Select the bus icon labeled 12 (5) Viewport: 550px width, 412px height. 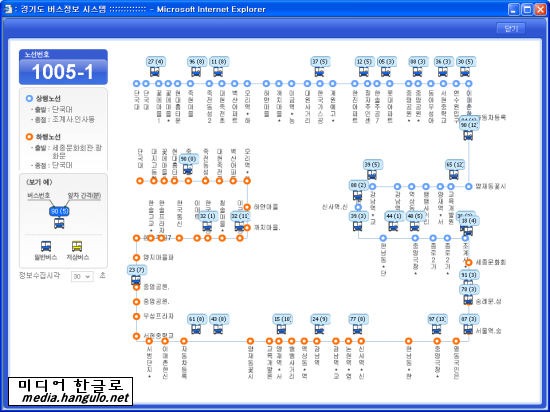tap(363, 72)
